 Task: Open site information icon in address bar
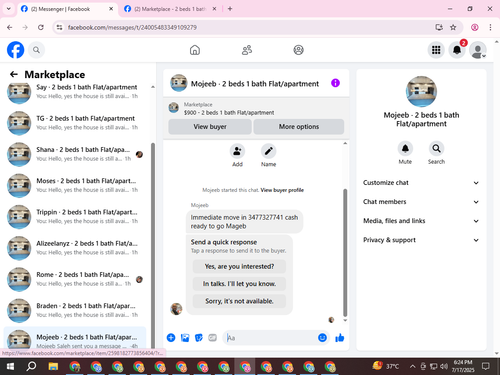coord(59,27)
